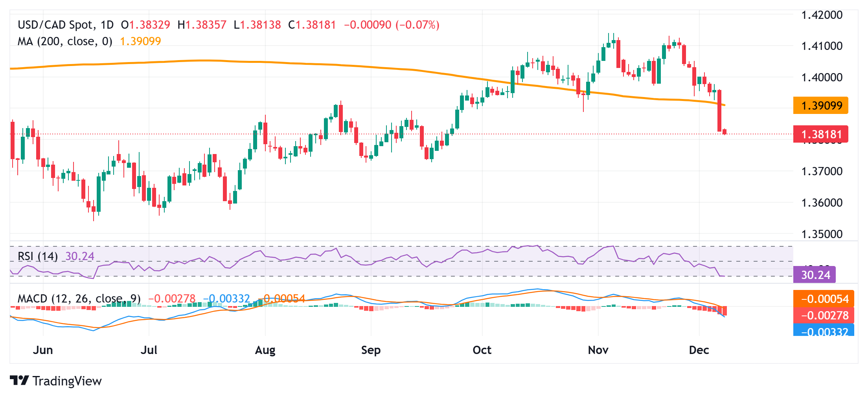This screenshot has height=398, width=868.
Task: Click the orange MA value 1.39099 in legend
Action: [x=140, y=41]
